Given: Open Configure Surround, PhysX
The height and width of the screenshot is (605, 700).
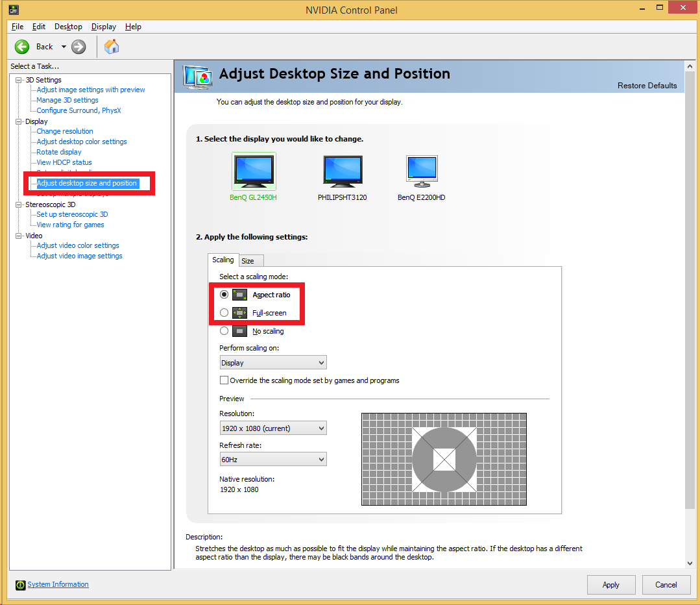Looking at the screenshot, I should 78,110.
